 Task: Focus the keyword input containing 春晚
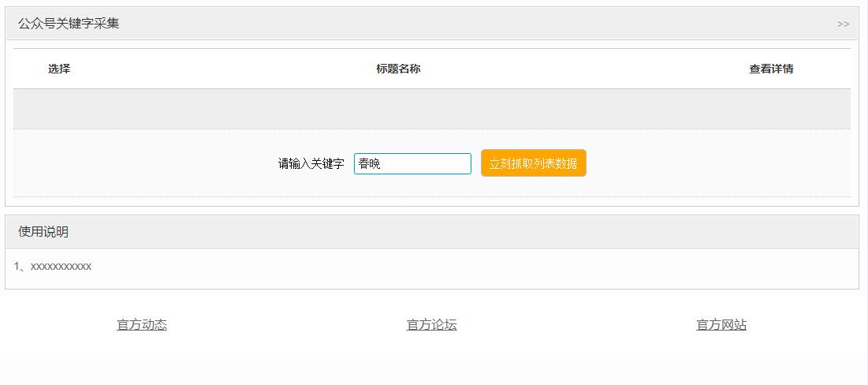point(412,163)
